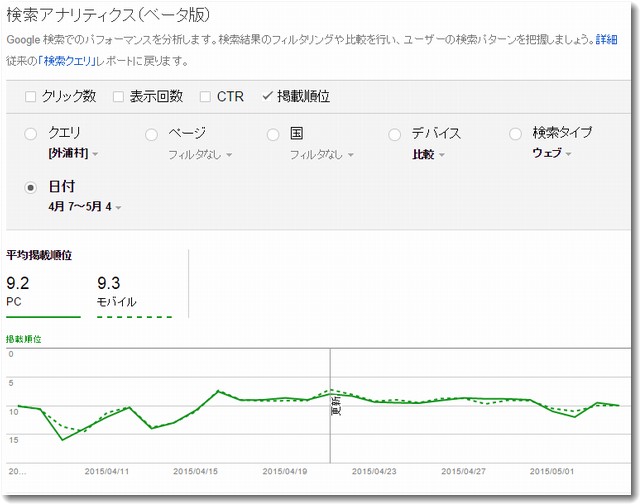Enable the 表示回数 checkbox
Image resolution: width=640 pixels, height=504 pixels.
(118, 97)
